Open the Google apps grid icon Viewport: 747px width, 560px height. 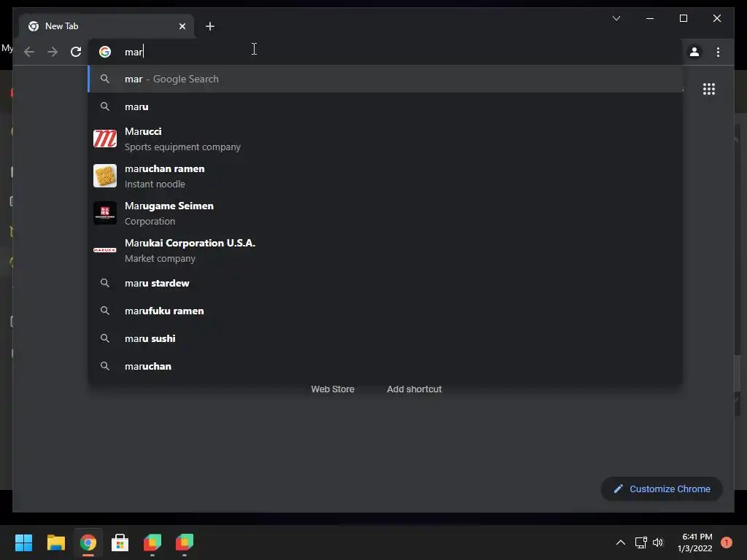[x=709, y=89]
